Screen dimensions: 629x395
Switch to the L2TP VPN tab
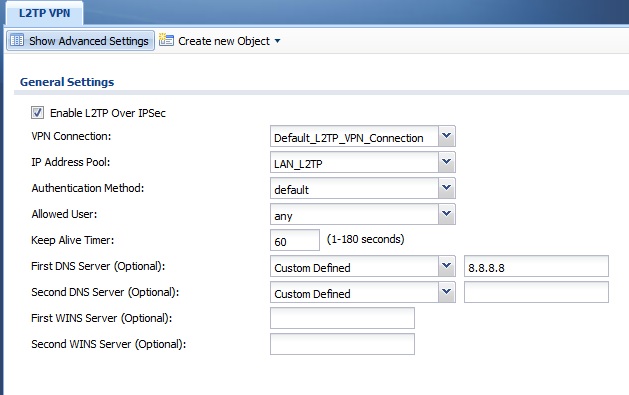44,13
